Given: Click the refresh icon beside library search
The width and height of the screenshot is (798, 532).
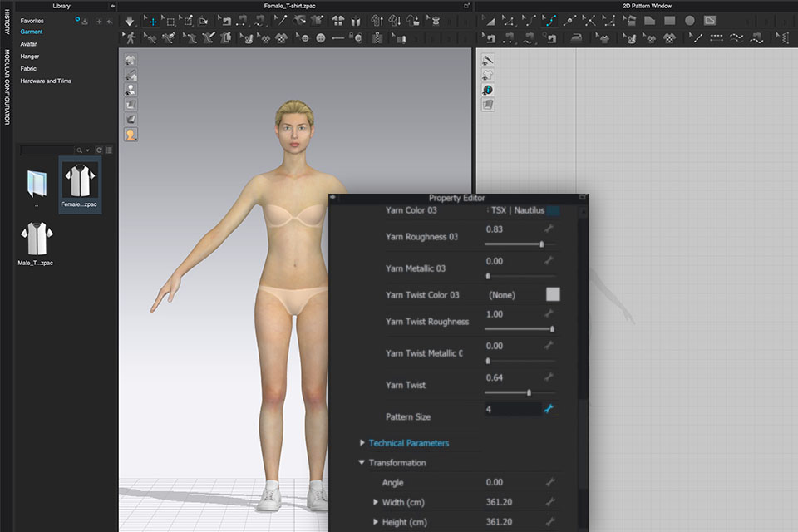Looking at the screenshot, I should click(x=99, y=150).
